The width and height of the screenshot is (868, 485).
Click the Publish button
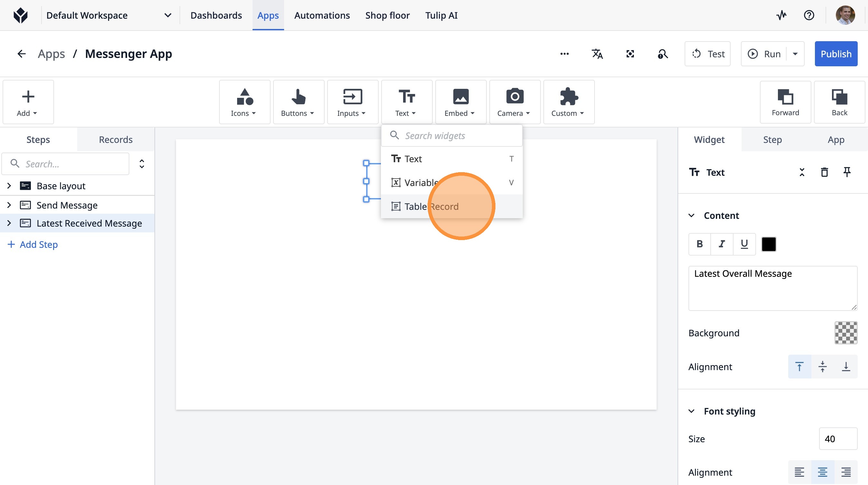point(836,54)
